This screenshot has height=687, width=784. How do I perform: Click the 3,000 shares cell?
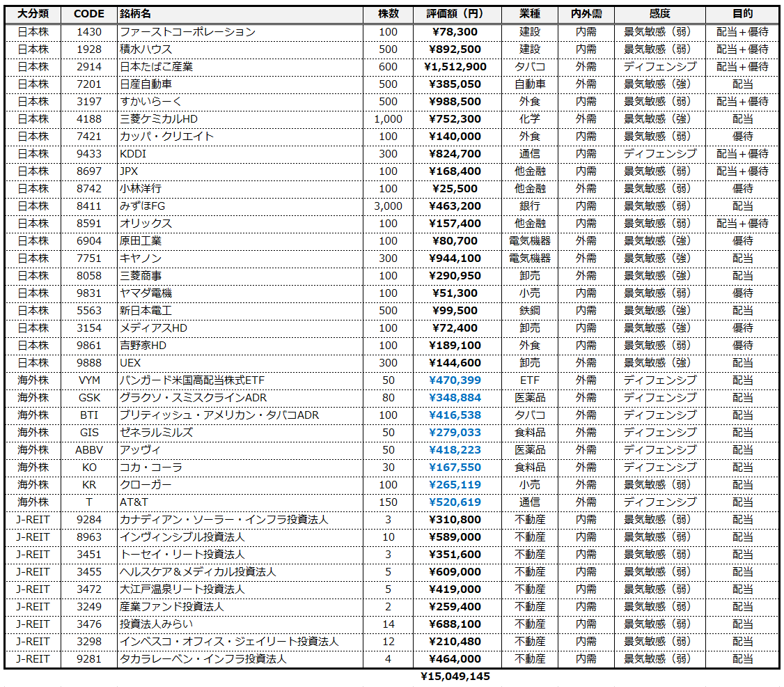pos(388,206)
